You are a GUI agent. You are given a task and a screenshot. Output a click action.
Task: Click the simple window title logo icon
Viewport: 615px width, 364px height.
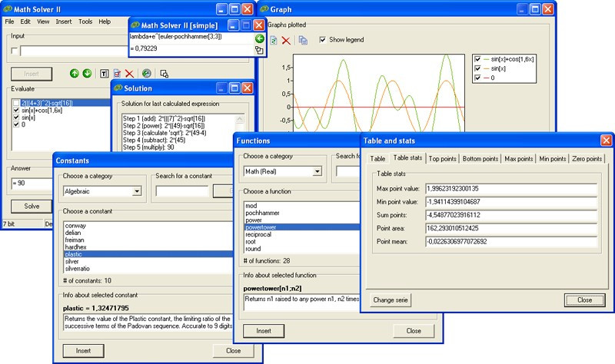tap(135, 25)
